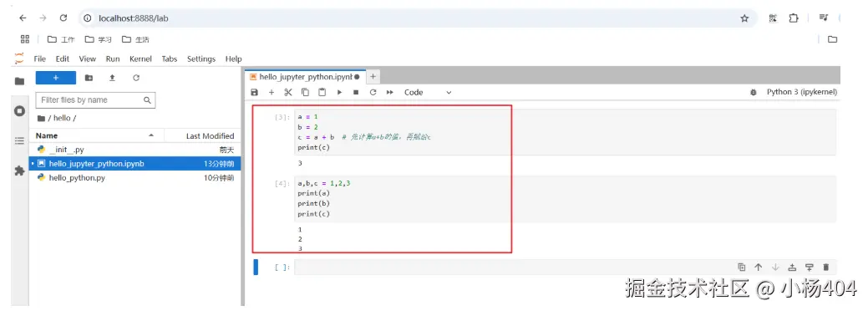Click the blue new launcher plus button

[56, 78]
